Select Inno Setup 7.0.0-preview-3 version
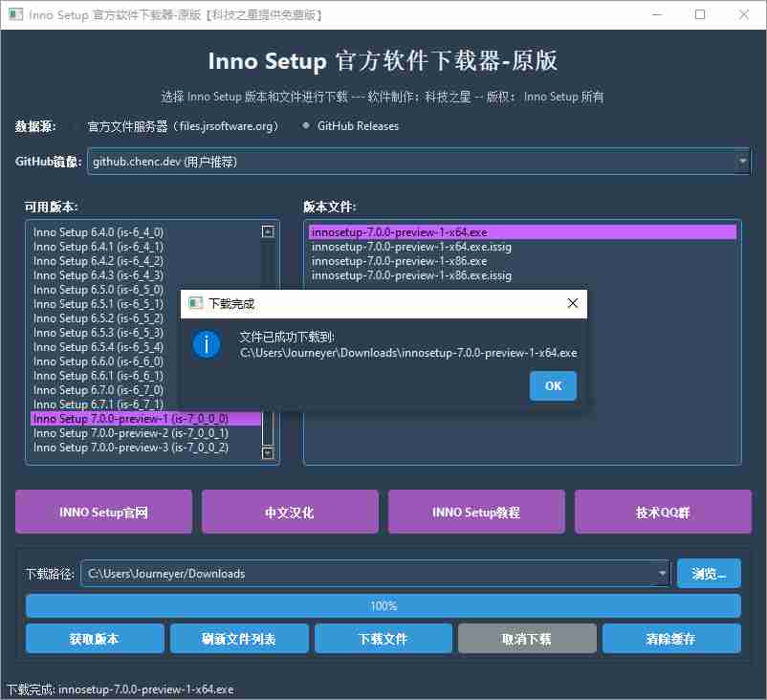 pyautogui.click(x=145, y=448)
